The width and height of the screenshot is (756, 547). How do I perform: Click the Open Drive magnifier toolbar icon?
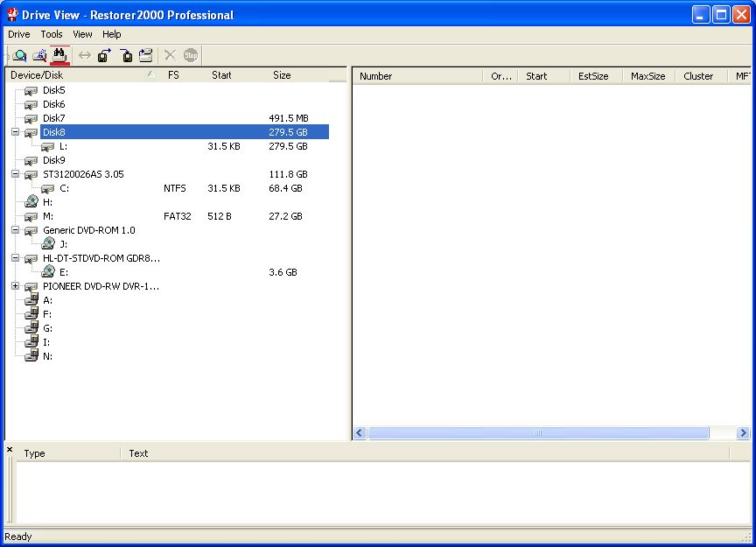point(20,55)
